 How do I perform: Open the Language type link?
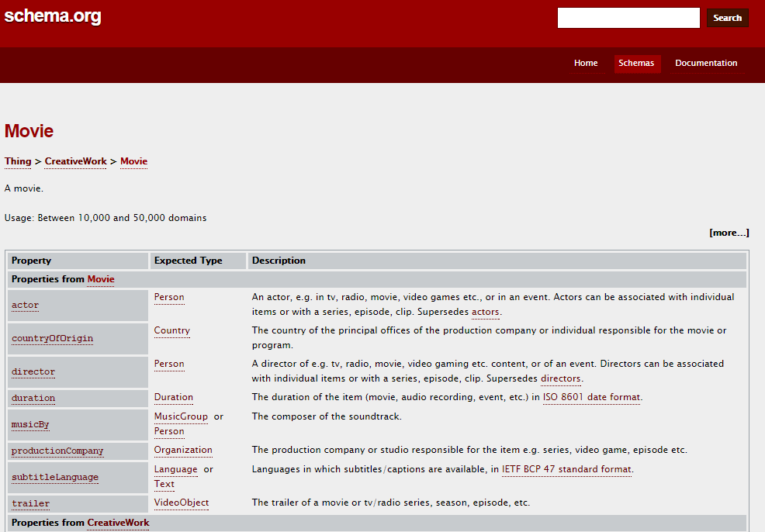[176, 470]
